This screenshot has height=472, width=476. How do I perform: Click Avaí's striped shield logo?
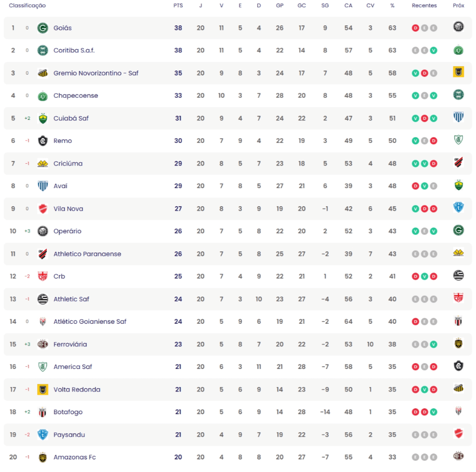click(x=42, y=186)
